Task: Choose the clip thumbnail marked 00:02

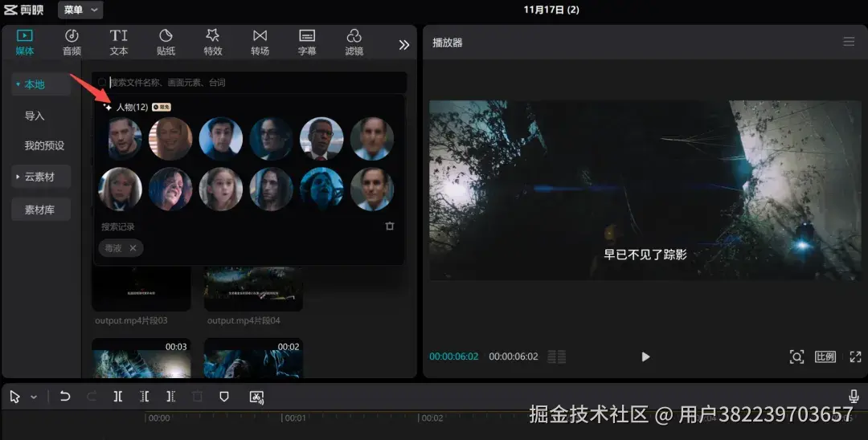Action: (x=253, y=358)
